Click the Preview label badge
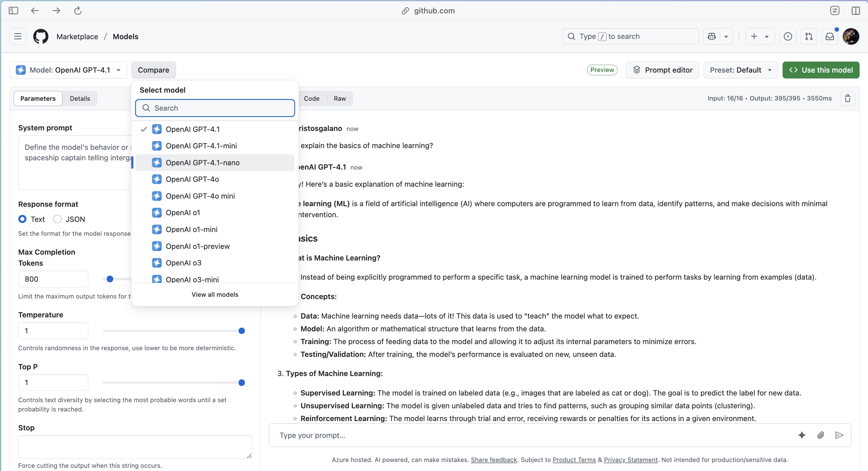Image resolution: width=868 pixels, height=471 pixels. point(602,70)
